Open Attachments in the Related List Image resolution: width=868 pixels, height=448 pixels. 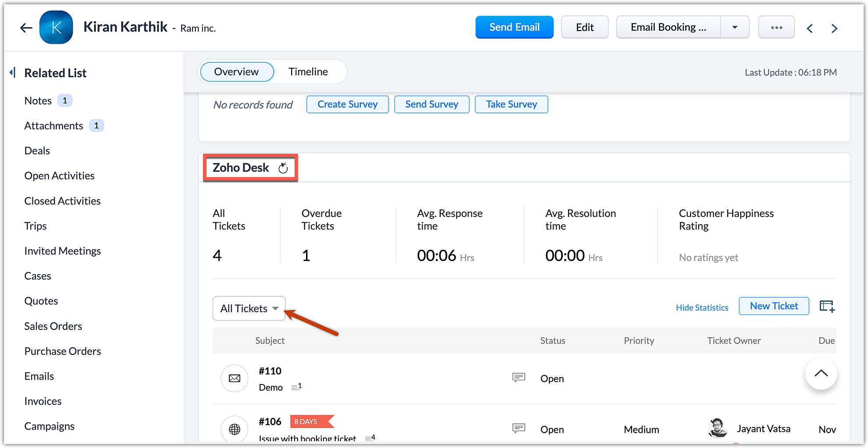click(x=54, y=126)
